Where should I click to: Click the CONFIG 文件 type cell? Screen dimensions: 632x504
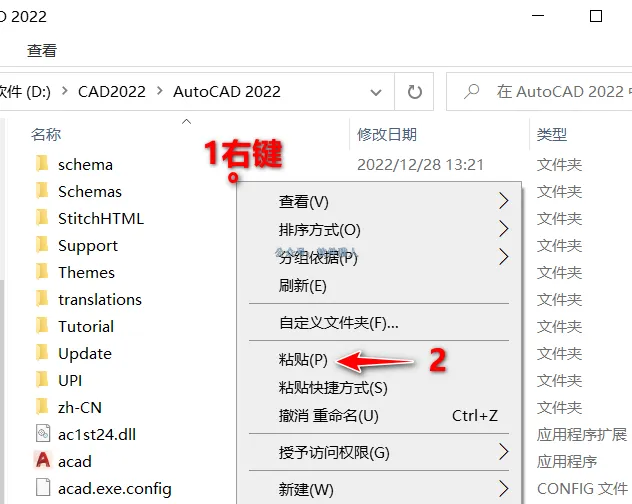[x=582, y=489]
